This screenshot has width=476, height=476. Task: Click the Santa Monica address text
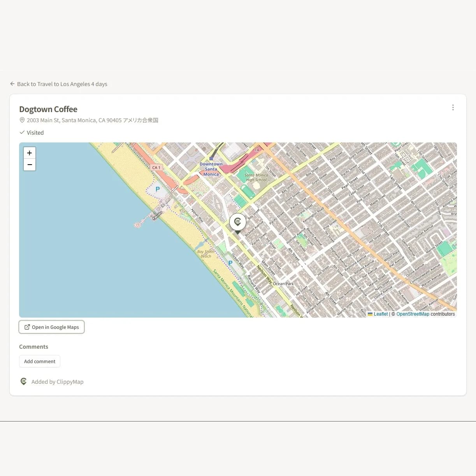click(x=93, y=120)
